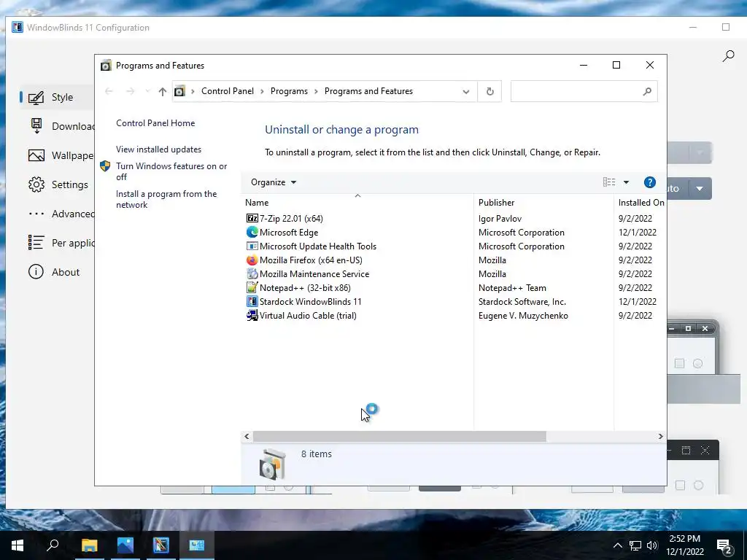
Task: Open the WindowBlinds blue button dropdown arrow
Action: (700, 189)
